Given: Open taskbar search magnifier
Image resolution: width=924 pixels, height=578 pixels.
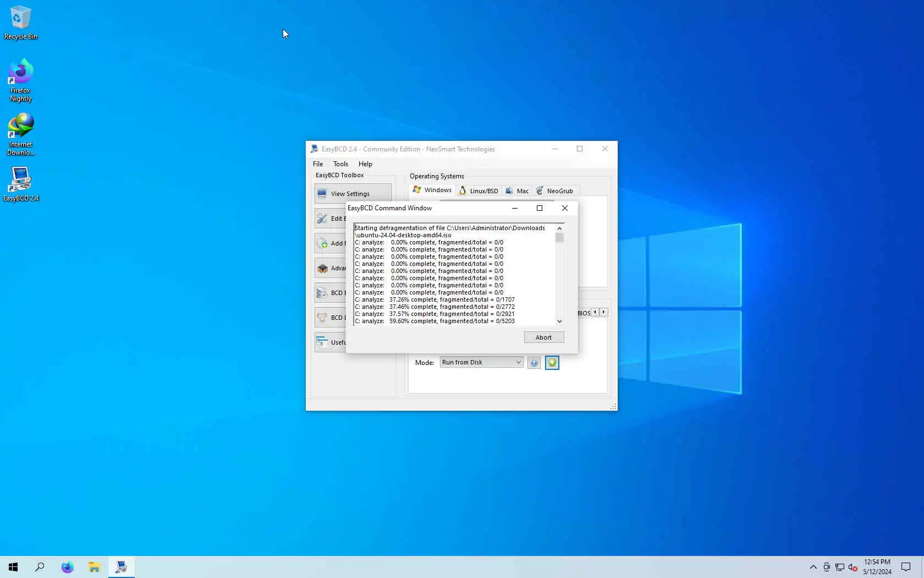Looking at the screenshot, I should pos(40,567).
